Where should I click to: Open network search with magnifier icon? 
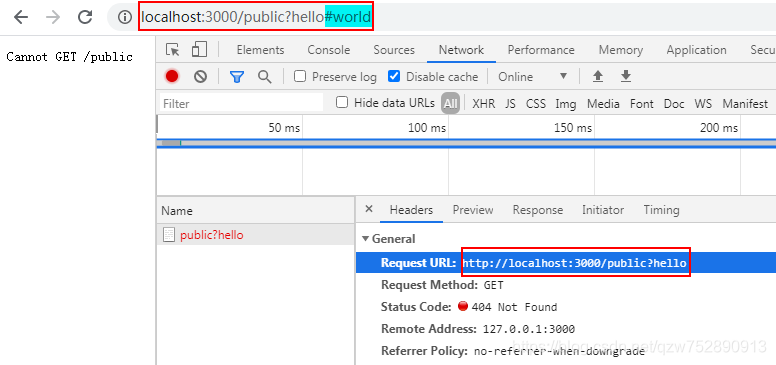pyautogui.click(x=265, y=77)
